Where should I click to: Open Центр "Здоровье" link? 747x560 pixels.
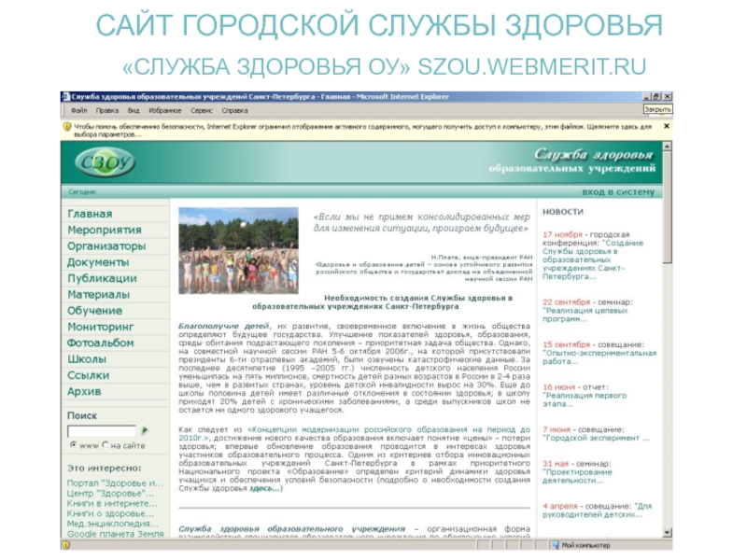110,494
